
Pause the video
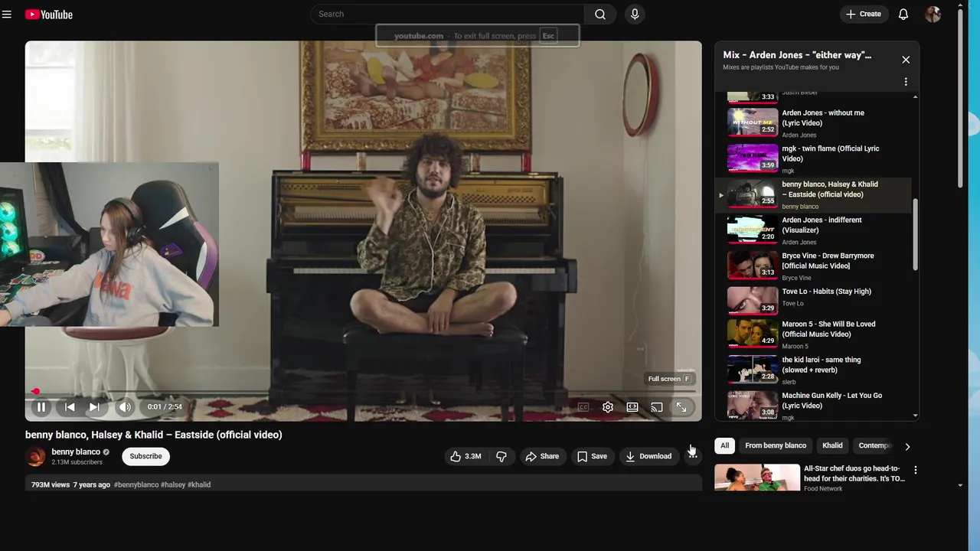point(41,407)
